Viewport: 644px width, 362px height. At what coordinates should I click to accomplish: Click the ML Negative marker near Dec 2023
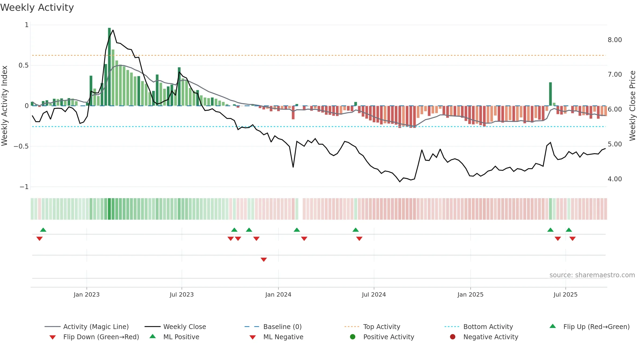pos(264,260)
